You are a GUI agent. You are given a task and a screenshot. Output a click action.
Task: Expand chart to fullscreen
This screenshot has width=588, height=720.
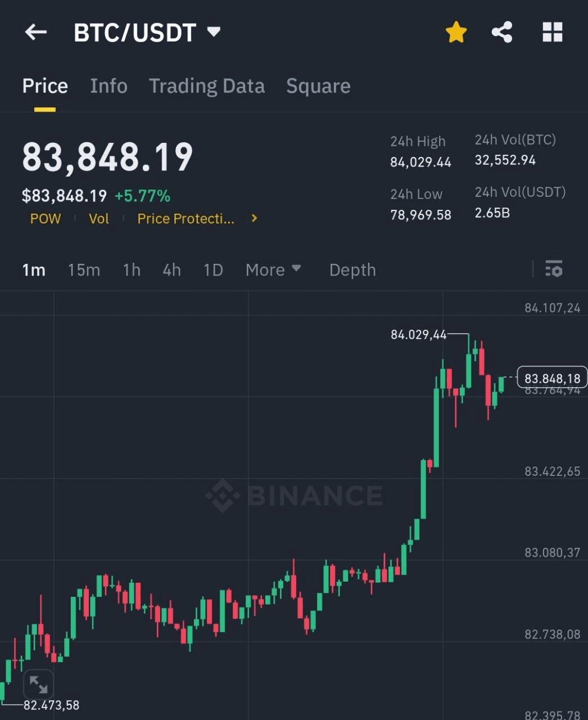coord(38,685)
